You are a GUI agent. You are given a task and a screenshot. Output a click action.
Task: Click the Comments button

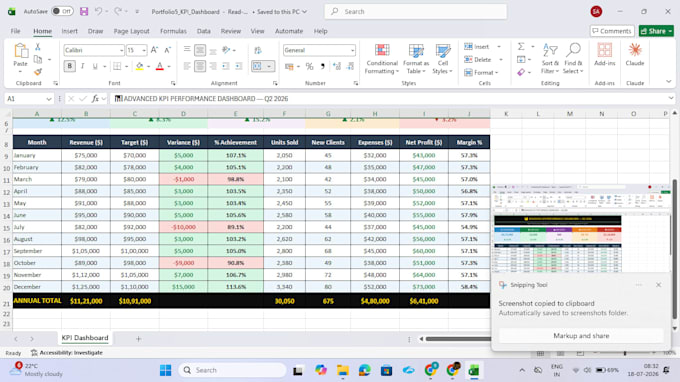point(611,31)
